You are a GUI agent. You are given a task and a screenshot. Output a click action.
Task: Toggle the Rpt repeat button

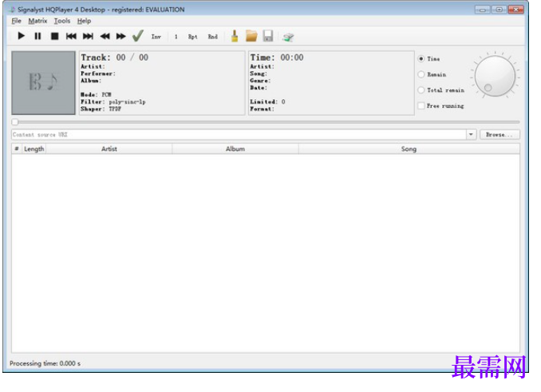pyautogui.click(x=193, y=37)
